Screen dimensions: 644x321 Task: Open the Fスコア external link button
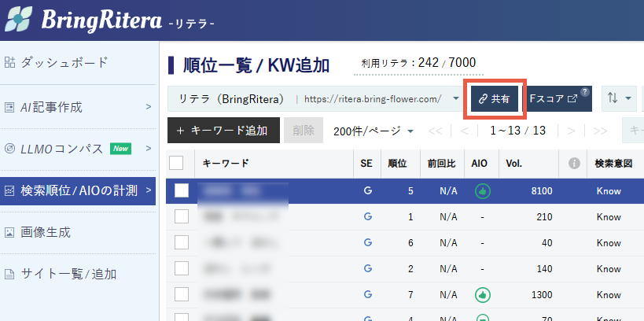tap(558, 98)
